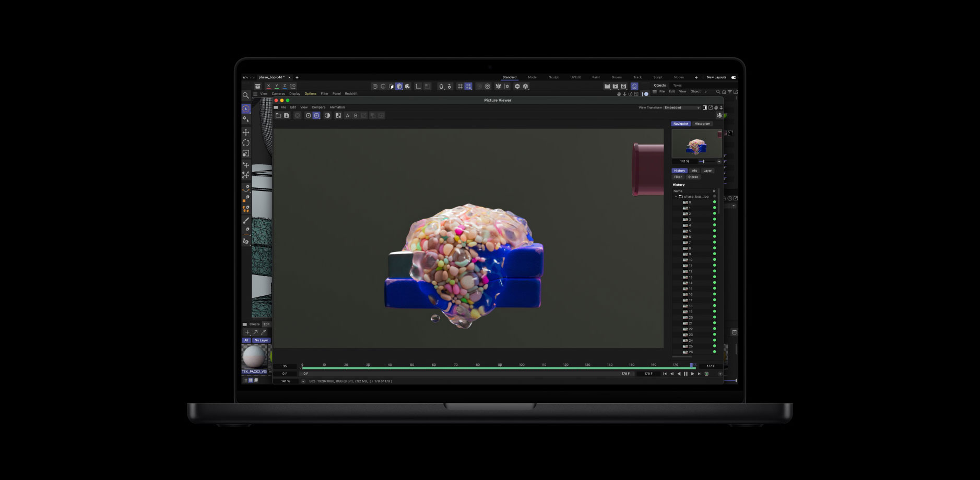Screen dimensions: 980x480
Task: Pause playback in the Picture Viewer
Action: [x=686, y=374]
